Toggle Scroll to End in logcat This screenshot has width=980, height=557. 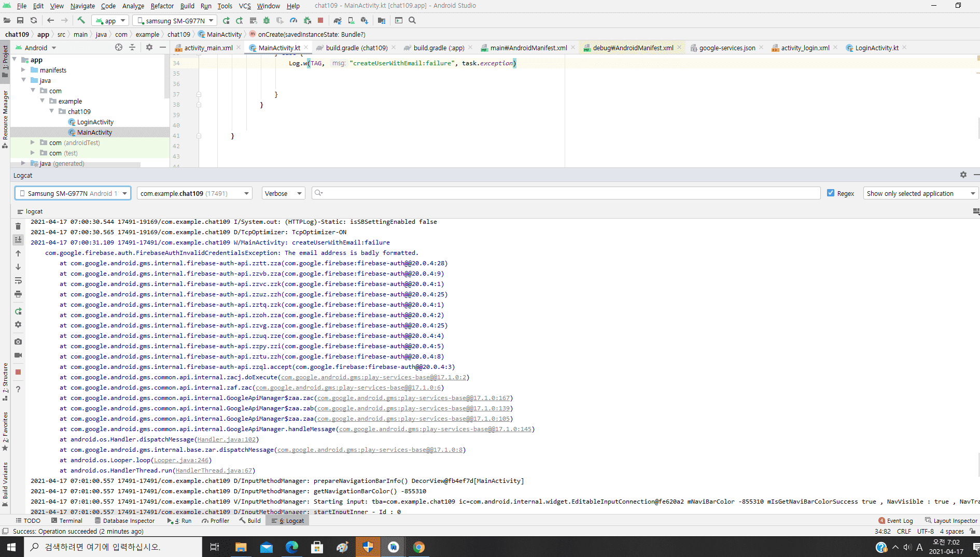pyautogui.click(x=18, y=239)
